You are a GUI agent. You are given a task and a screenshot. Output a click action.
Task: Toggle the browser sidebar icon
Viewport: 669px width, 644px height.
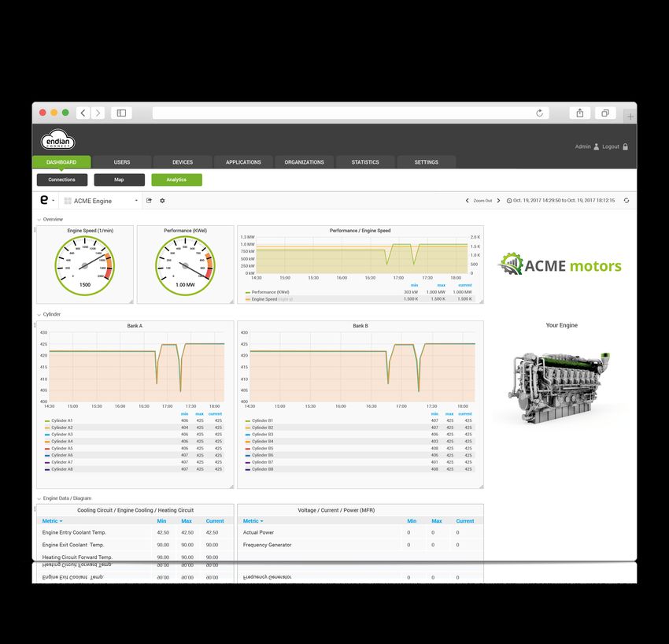[x=121, y=113]
